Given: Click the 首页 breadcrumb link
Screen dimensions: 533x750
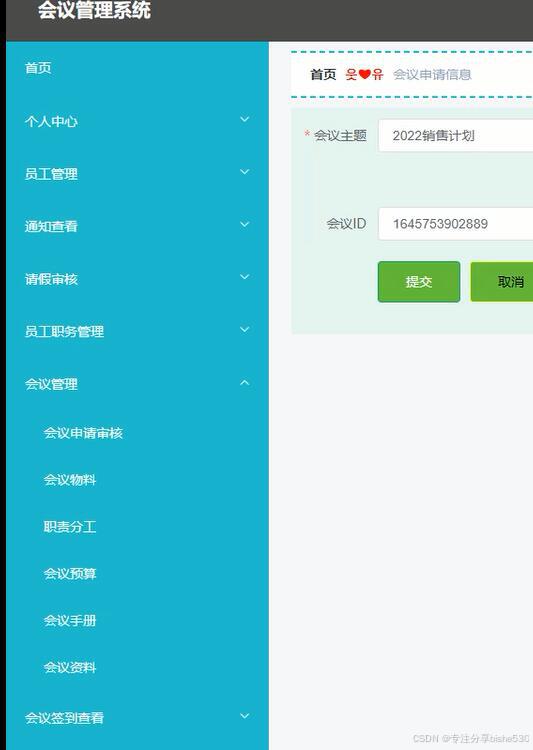Looking at the screenshot, I should [323, 74].
